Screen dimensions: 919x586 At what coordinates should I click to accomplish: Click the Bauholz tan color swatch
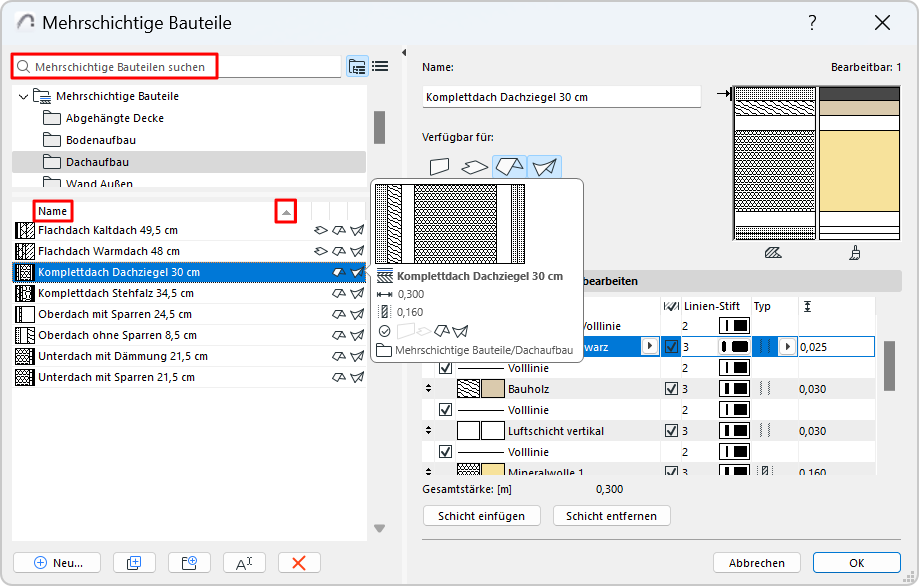[x=492, y=389]
